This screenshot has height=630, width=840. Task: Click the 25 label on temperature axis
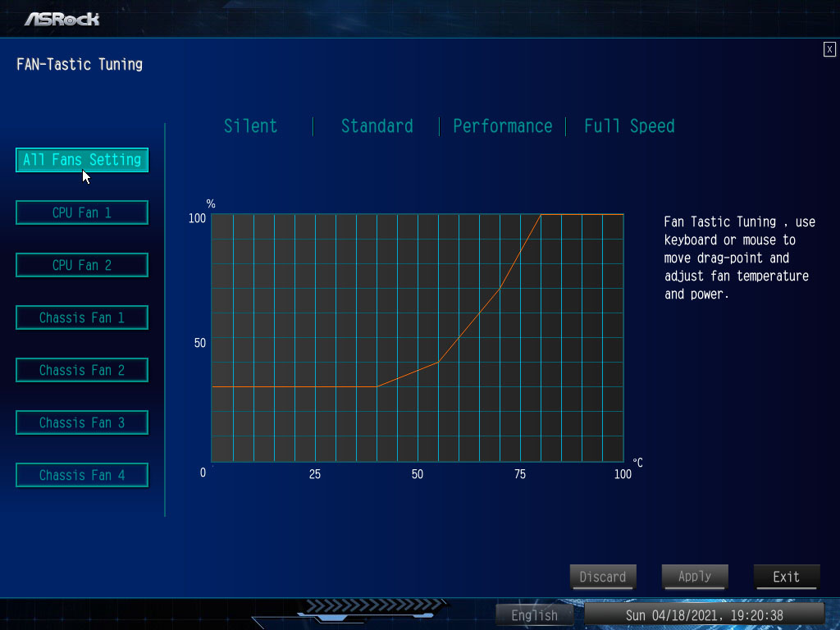click(x=315, y=474)
